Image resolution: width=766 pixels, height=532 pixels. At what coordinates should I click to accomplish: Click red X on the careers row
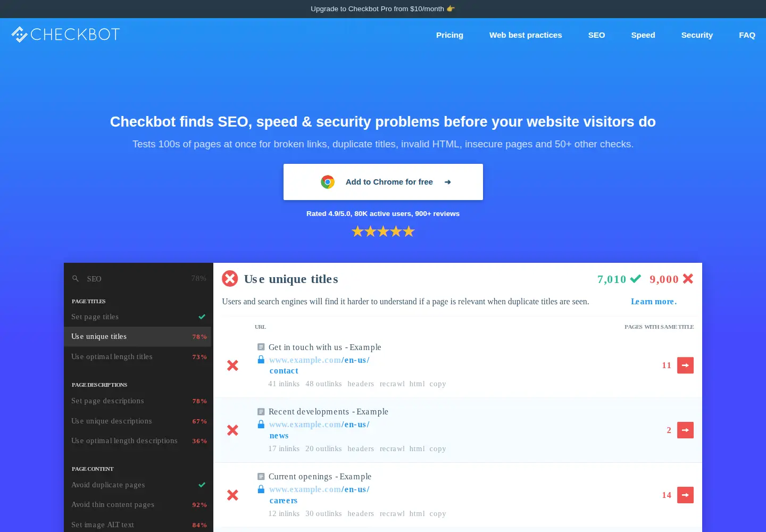(x=232, y=495)
